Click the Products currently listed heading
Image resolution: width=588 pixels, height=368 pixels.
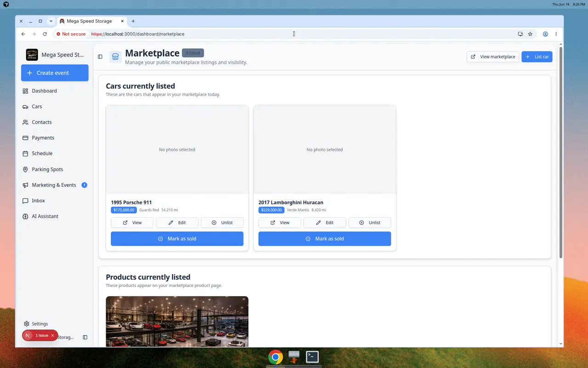click(x=148, y=277)
